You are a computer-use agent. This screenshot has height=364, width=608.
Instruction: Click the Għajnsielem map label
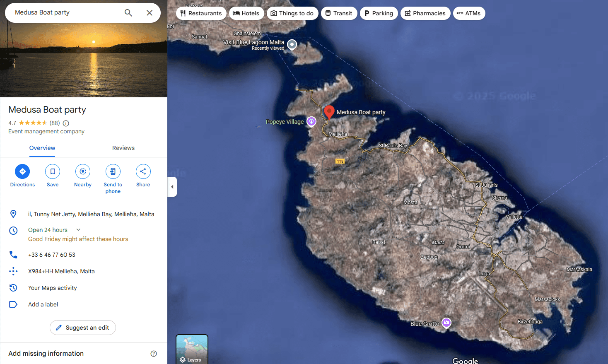[x=247, y=34]
